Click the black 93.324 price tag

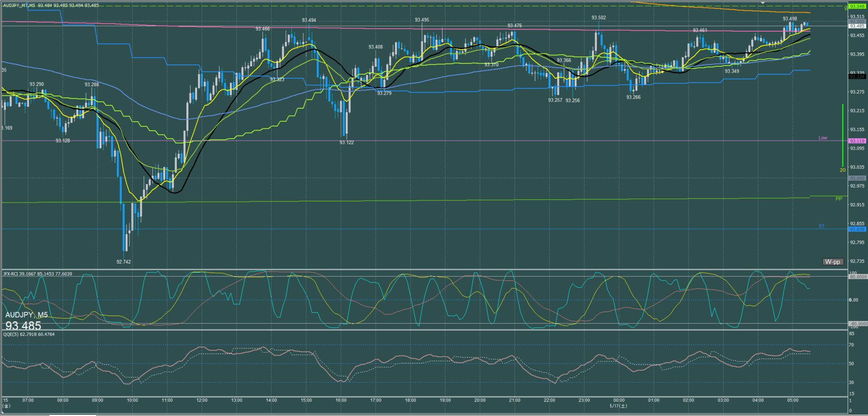(857, 77)
